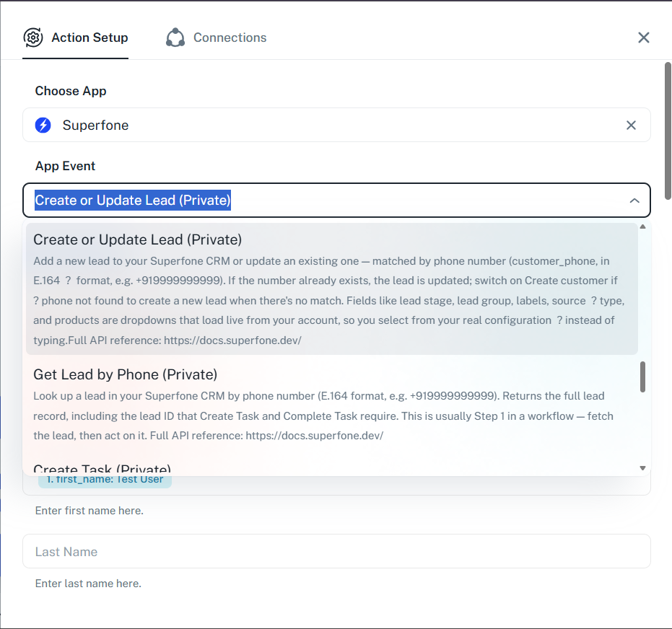Click the Action Setup gear icon
The image size is (672, 629).
click(33, 38)
